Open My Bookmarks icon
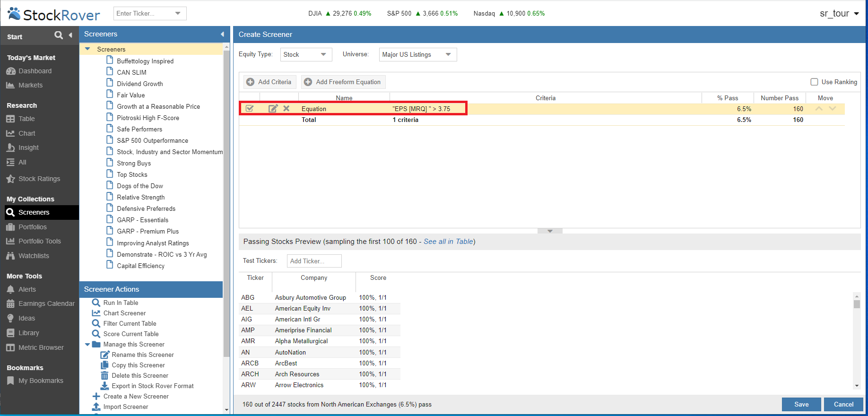The height and width of the screenshot is (416, 868). pyautogui.click(x=11, y=381)
